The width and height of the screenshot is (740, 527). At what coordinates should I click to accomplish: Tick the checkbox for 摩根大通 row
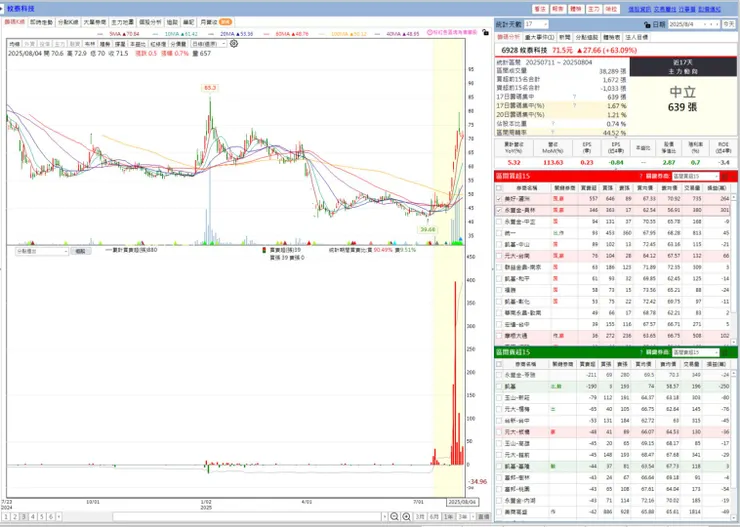[x=499, y=336]
